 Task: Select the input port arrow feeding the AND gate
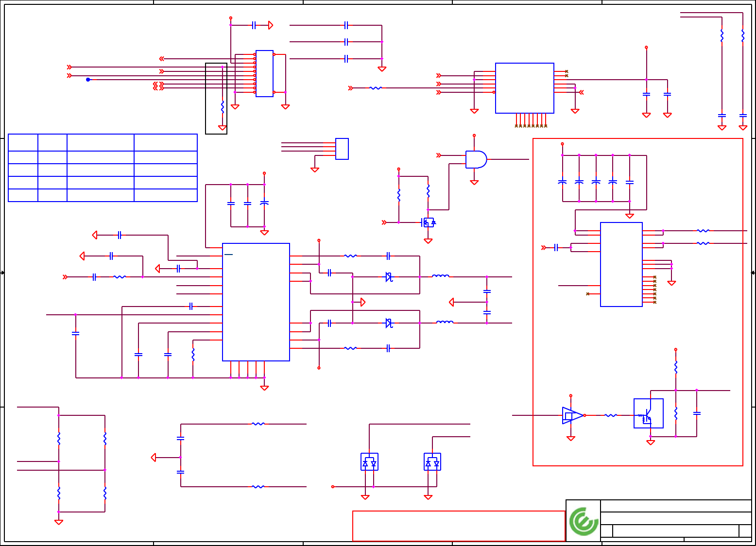pyautogui.click(x=439, y=155)
